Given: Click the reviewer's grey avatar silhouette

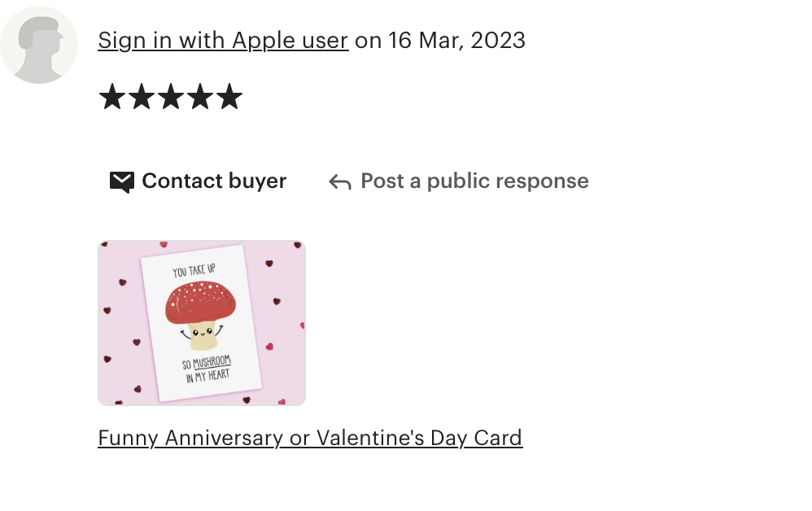Looking at the screenshot, I should tap(39, 45).
